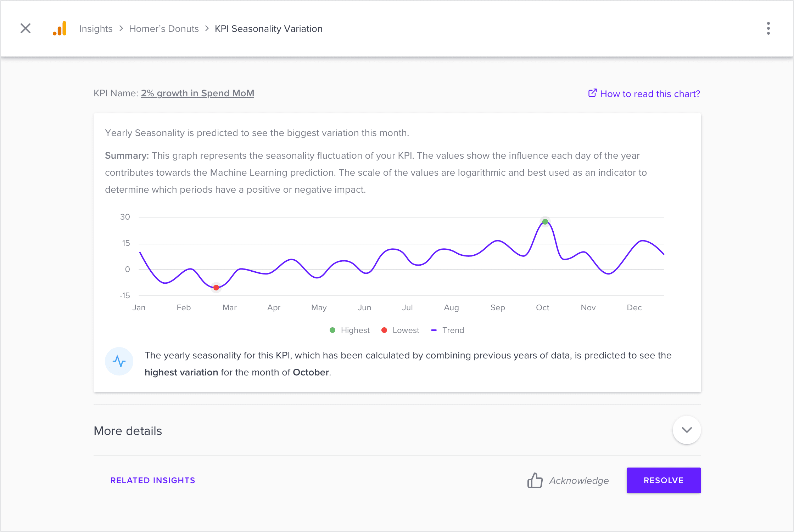Open the three-dot overflow menu
Image resolution: width=794 pixels, height=532 pixels.
click(x=768, y=28)
